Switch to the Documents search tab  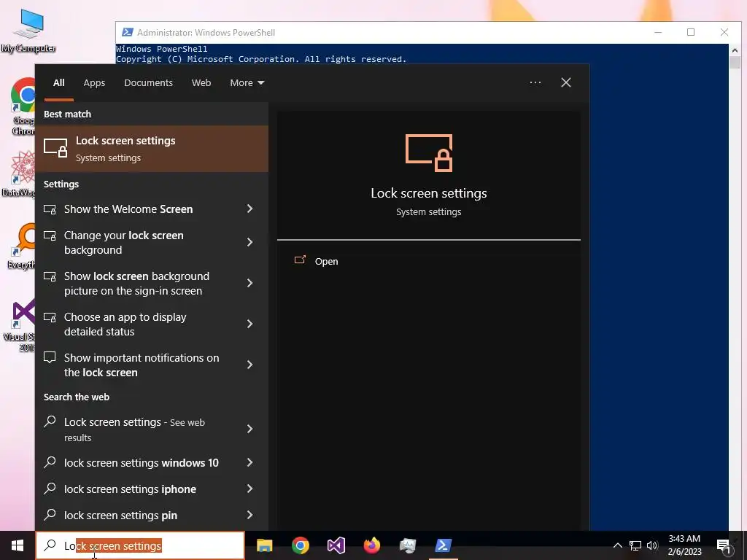(x=148, y=83)
